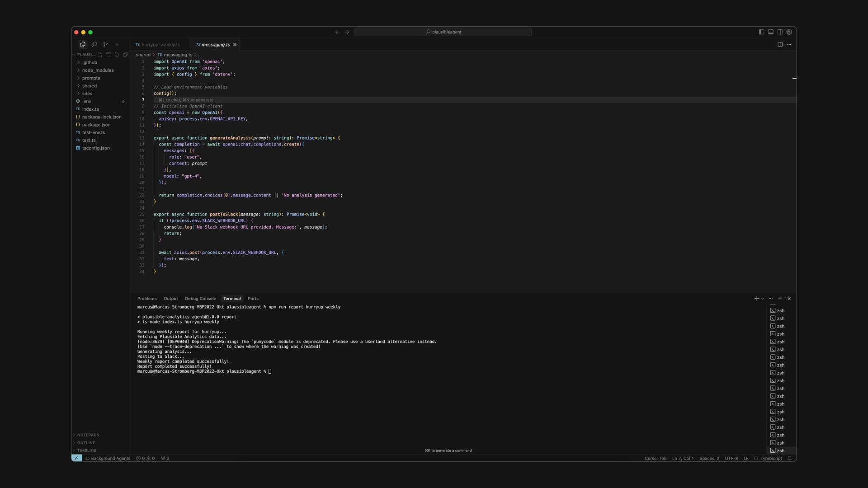Image resolution: width=868 pixels, height=488 pixels.
Task: Toggle the primary sidebar visibility
Action: 761,32
